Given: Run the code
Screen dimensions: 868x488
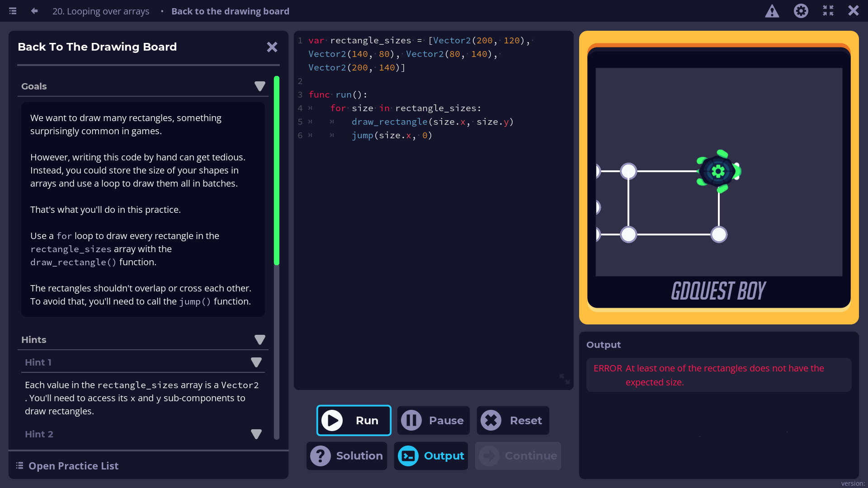Looking at the screenshot, I should coord(354,420).
